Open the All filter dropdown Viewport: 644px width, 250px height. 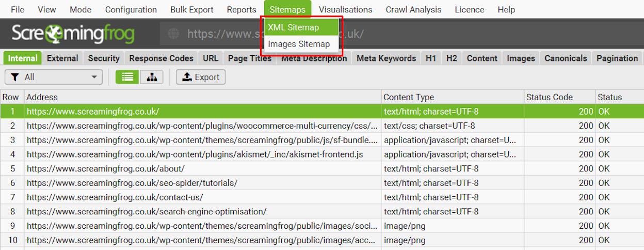tap(53, 77)
